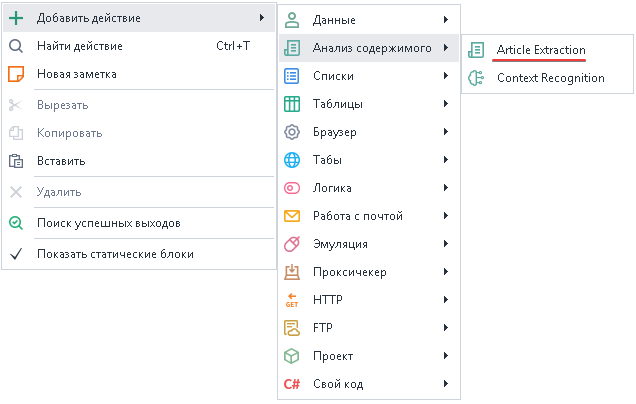Click the green plus icon for Добавить действие
This screenshot has height=404, width=636.
(16, 18)
